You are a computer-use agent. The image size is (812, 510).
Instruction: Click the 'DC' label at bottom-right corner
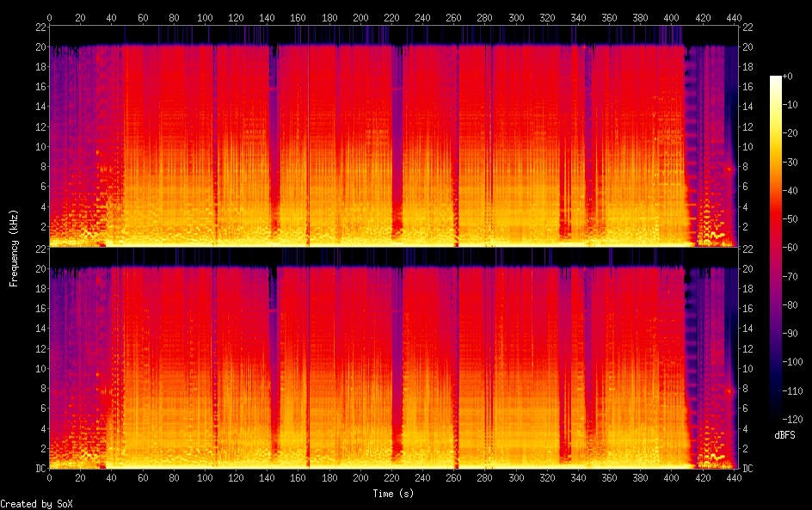(x=747, y=469)
